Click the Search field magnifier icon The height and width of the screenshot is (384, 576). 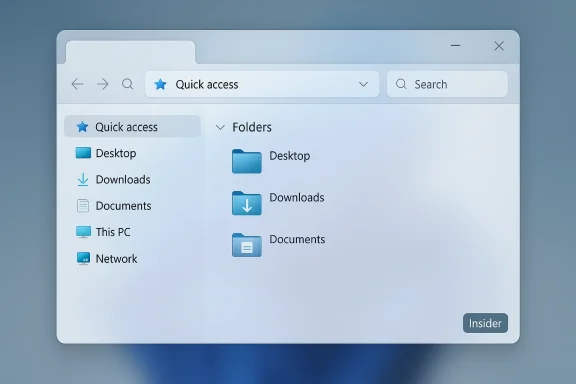click(401, 84)
